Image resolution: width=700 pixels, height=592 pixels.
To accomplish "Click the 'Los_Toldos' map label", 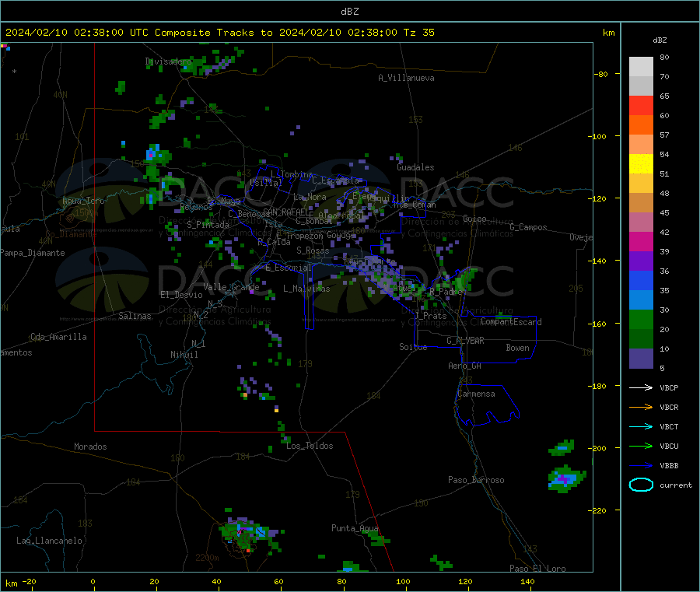I will pyautogui.click(x=310, y=446).
